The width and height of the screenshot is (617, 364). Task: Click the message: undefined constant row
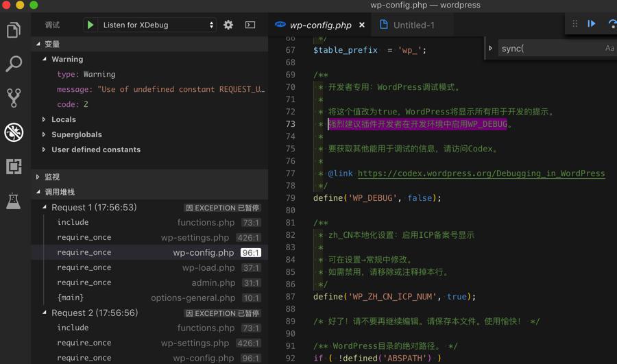(149, 89)
